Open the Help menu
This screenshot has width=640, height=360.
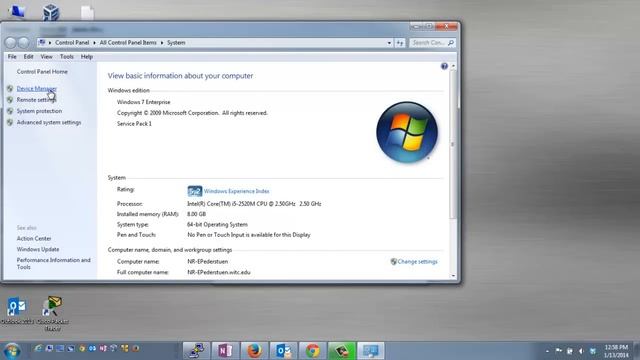coord(87,57)
